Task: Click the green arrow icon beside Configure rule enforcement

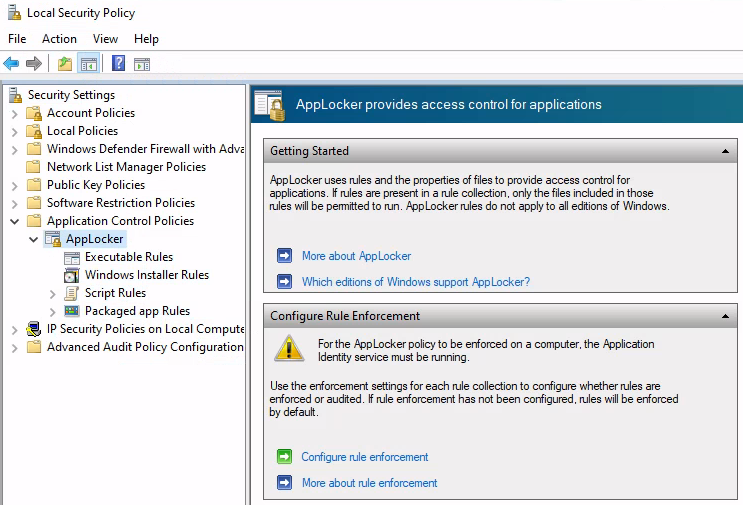Action: (284, 457)
